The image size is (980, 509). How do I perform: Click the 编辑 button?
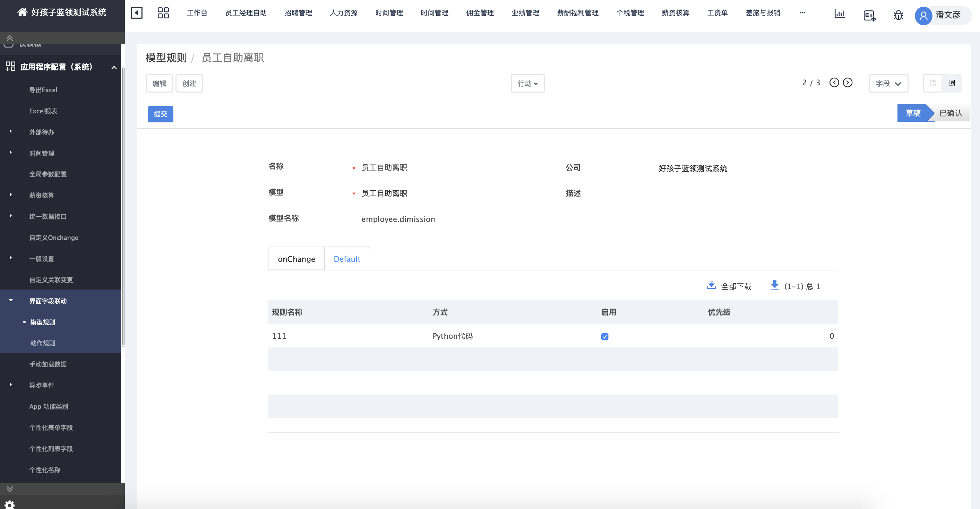point(160,83)
